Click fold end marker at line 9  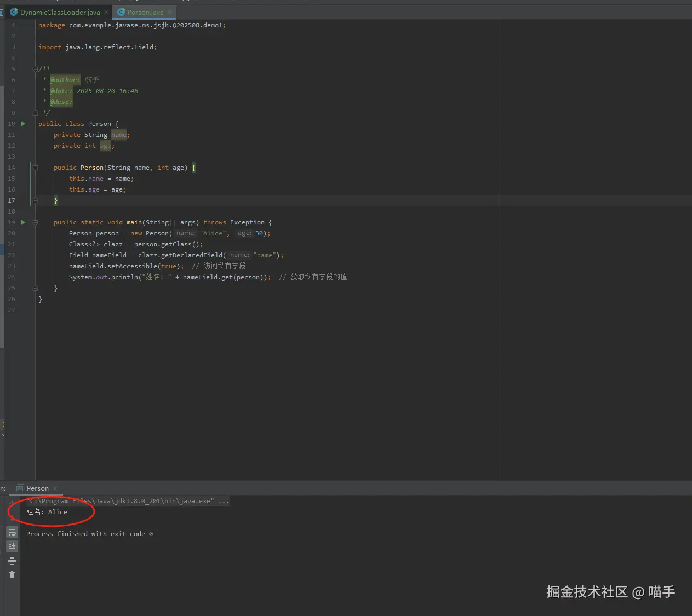coord(35,113)
